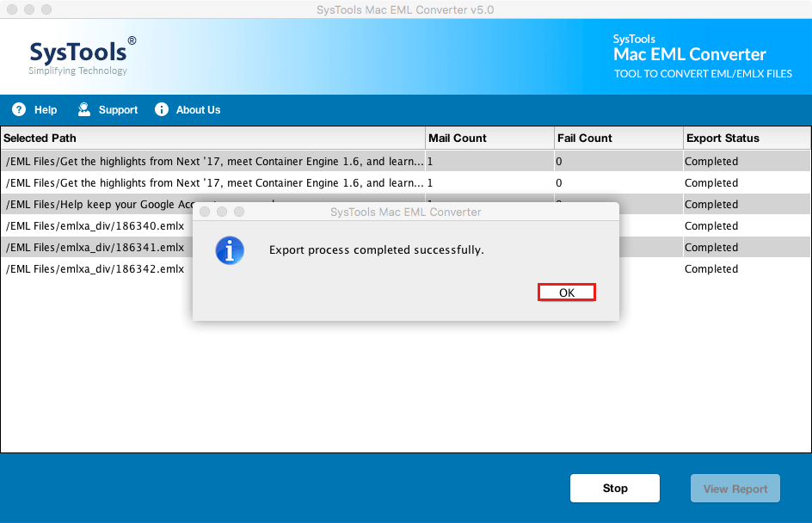The image size is (812, 523).
Task: Click mail count 1 in second row
Action: [430, 182]
